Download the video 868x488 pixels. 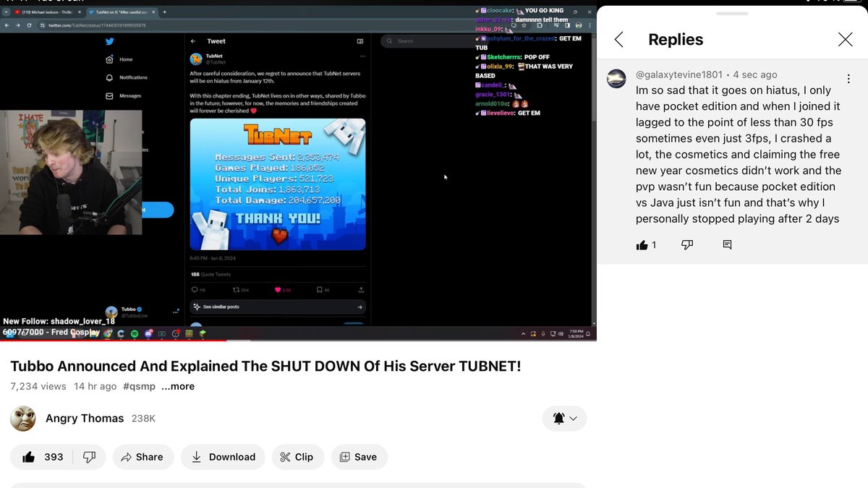tap(224, 457)
